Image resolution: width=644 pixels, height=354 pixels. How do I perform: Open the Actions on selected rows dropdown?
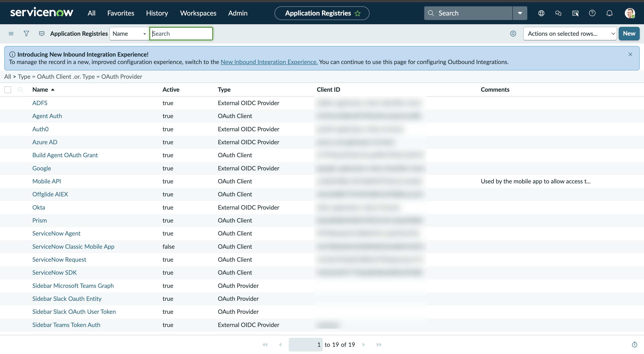(x=570, y=33)
